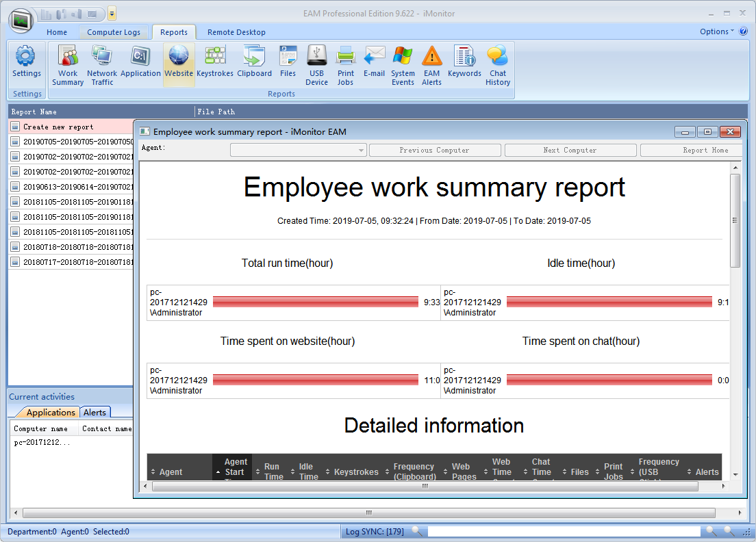Click the Contact name column header
The width and height of the screenshot is (756, 542).
[107, 429]
